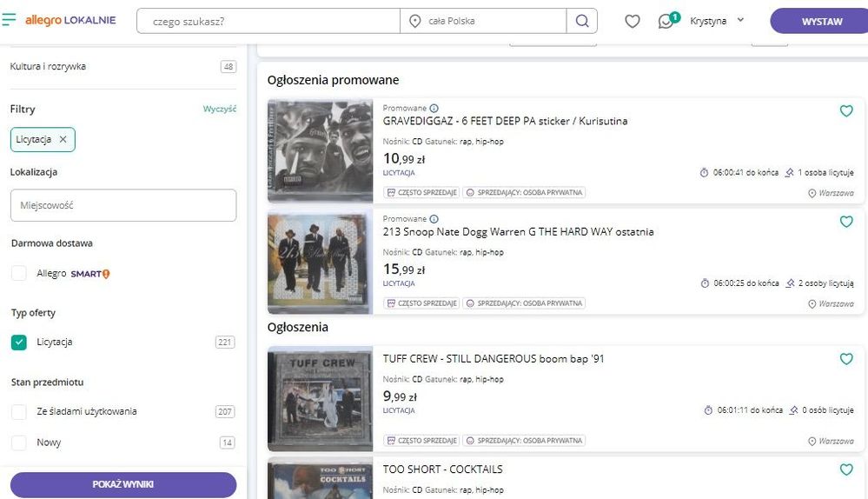
Task: Click price 15,99 zł
Action: coord(403,269)
